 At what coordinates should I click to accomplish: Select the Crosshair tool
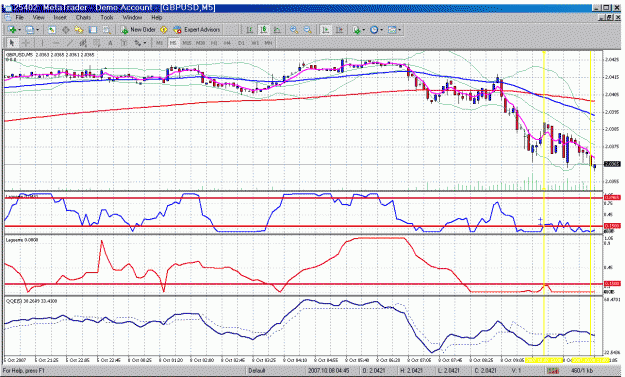click(x=26, y=43)
